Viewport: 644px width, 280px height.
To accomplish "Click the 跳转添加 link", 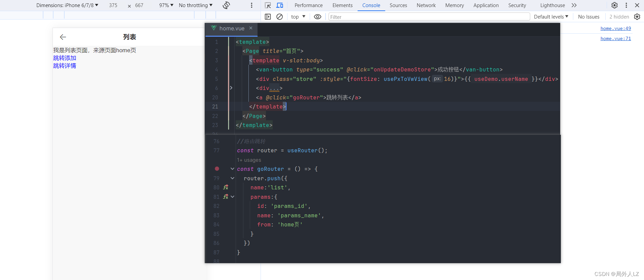I will 65,58.
